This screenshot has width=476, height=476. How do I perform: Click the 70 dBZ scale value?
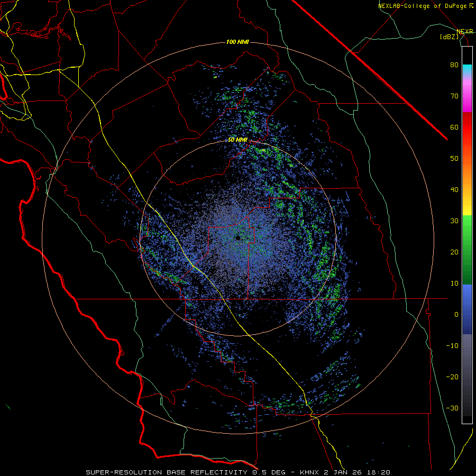(454, 96)
